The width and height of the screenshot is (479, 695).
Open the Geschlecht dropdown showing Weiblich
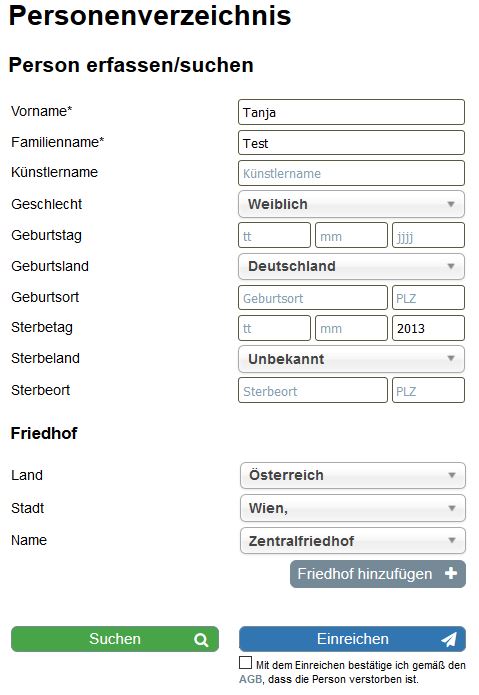click(x=351, y=204)
